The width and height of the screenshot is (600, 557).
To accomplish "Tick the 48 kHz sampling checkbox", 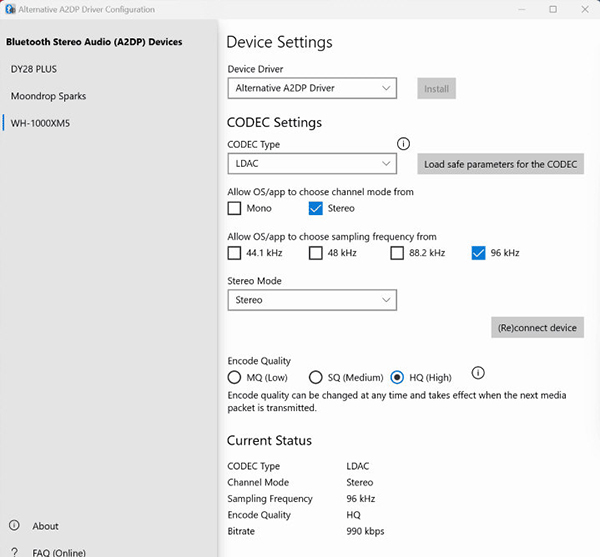I will tap(316, 253).
